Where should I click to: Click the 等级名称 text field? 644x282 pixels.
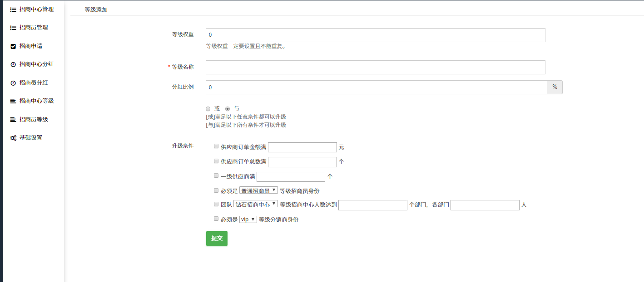pos(375,67)
